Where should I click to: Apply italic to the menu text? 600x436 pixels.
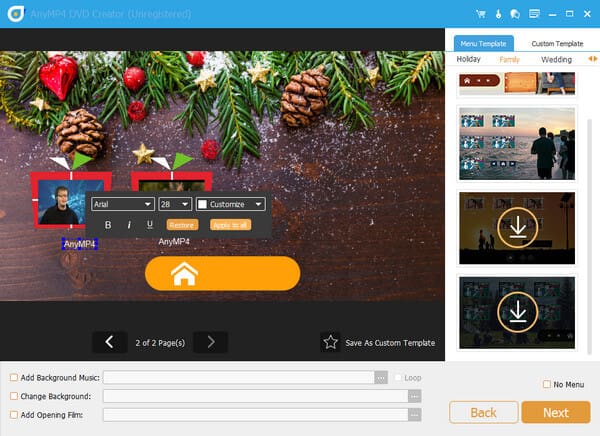pos(129,225)
